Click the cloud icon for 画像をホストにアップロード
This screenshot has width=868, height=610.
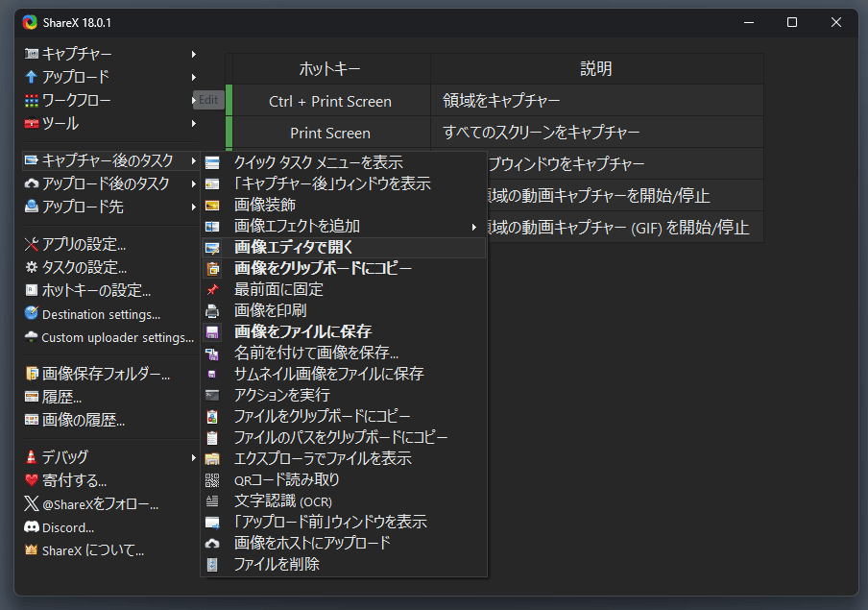click(x=212, y=543)
